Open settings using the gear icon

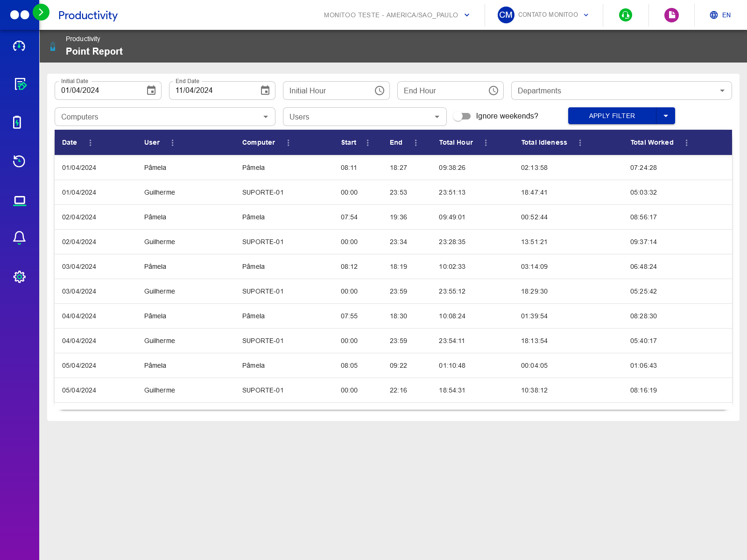[x=19, y=276]
